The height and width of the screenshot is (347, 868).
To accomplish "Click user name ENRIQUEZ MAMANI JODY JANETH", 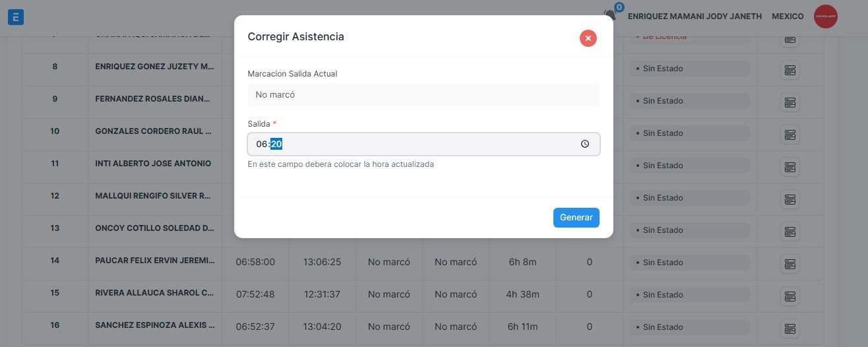I will [x=695, y=16].
